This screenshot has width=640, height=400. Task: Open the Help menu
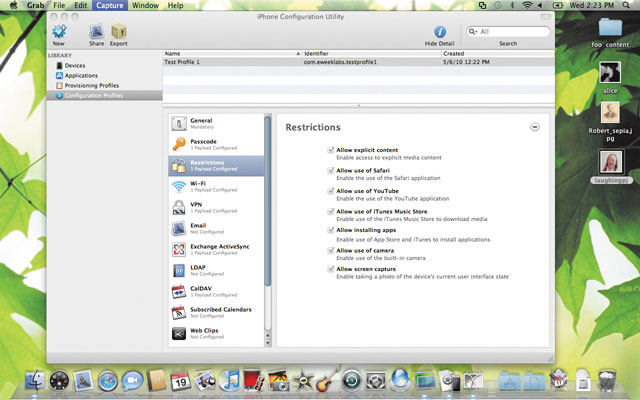pos(176,5)
